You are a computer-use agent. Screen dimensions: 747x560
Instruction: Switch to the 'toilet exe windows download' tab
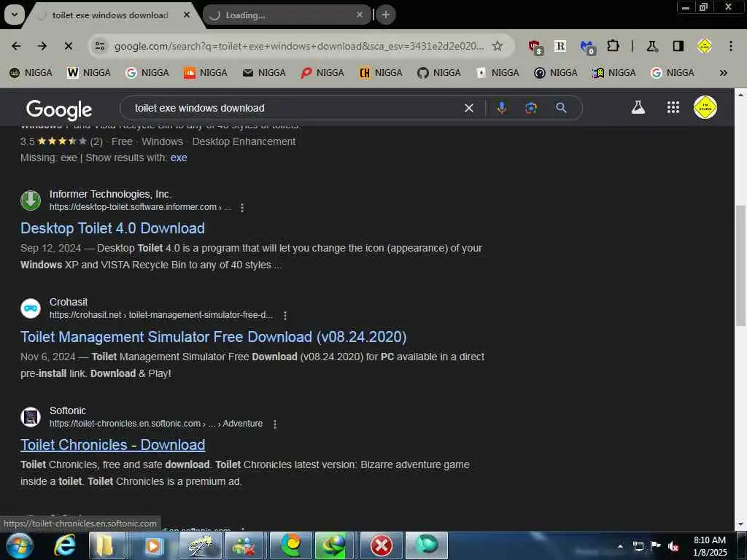(x=109, y=15)
